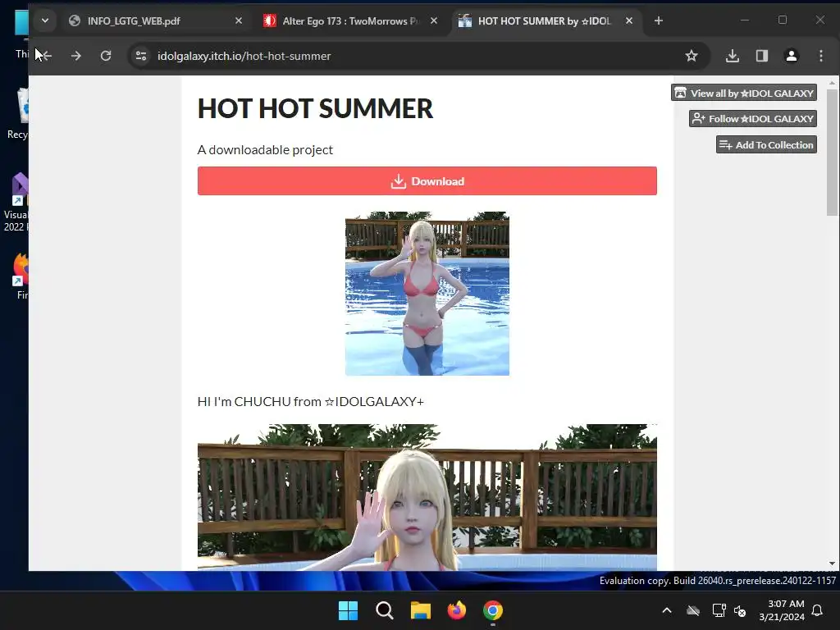Open View all by IDOL GALAXY
The height and width of the screenshot is (630, 840).
tap(744, 93)
